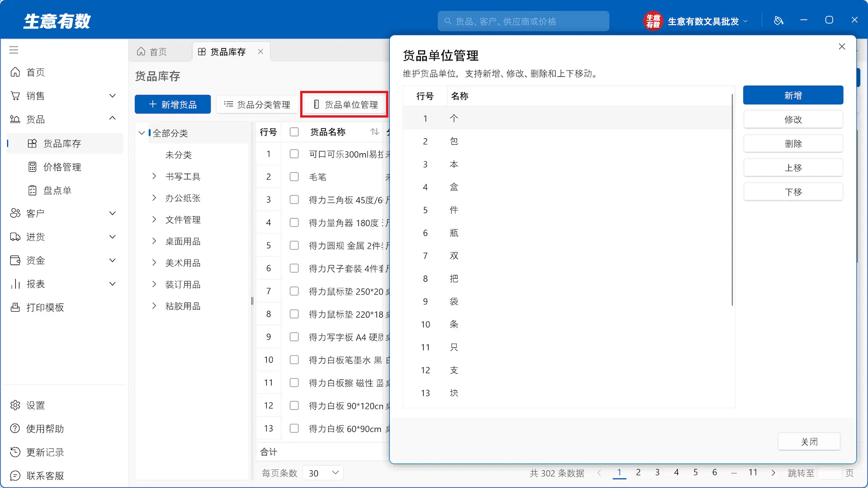Click the global search input field
This screenshot has width=868, height=488.
(x=523, y=21)
